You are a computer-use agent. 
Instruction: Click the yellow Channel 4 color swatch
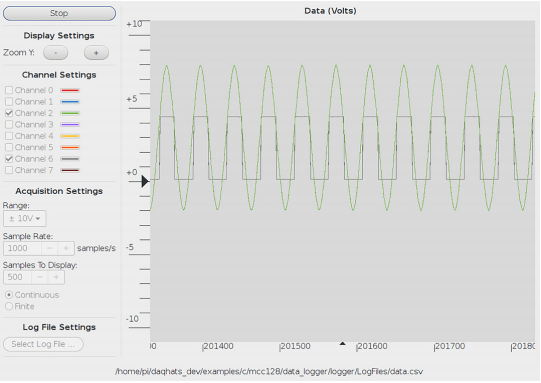(70, 136)
